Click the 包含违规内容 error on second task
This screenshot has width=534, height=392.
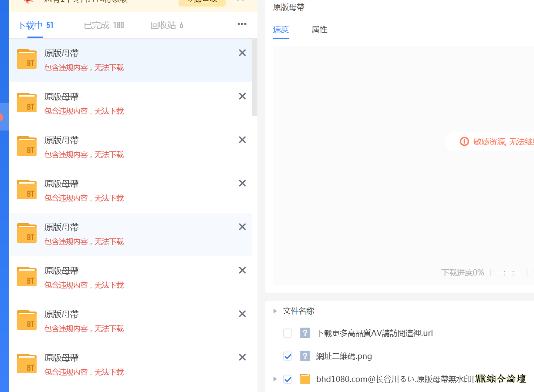(x=84, y=111)
